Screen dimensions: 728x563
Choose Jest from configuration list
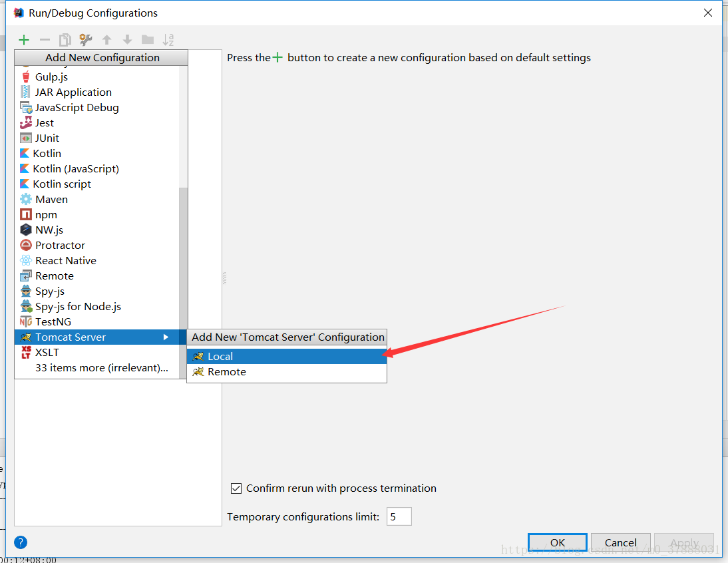96,123
